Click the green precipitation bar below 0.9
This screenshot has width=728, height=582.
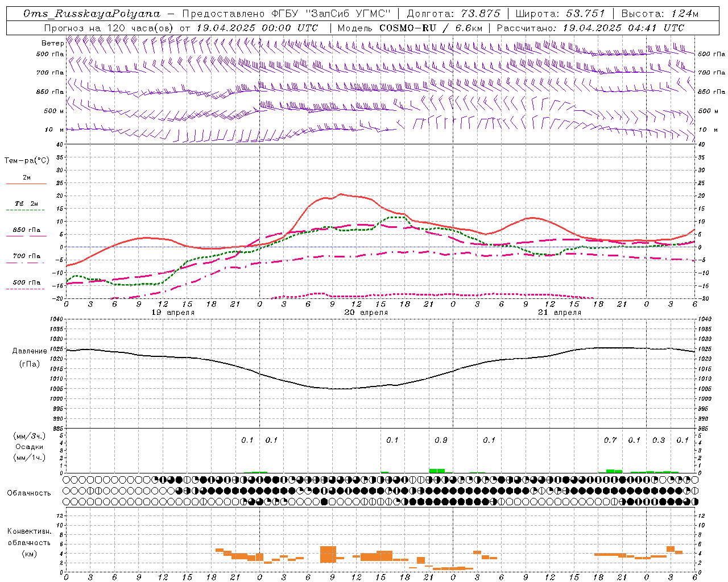[x=437, y=471]
